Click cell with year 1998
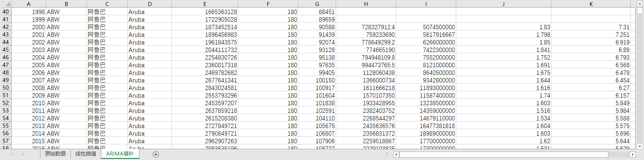Image resolution: width=644 pixels, height=160 pixels. click(28, 12)
